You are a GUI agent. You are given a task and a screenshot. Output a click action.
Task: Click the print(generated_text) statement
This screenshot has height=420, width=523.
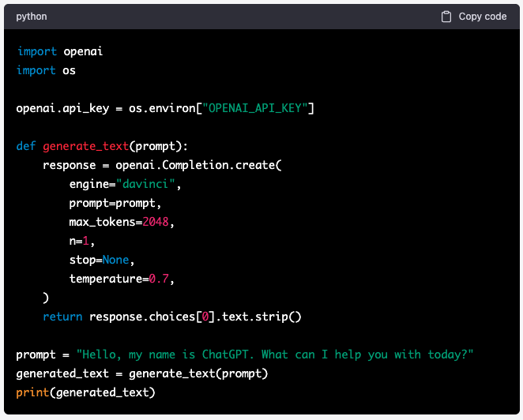point(85,392)
